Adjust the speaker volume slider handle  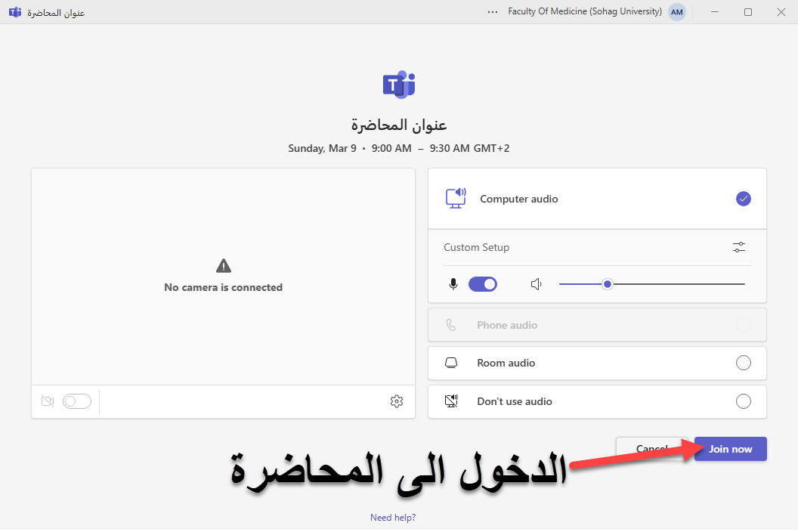[x=607, y=284]
